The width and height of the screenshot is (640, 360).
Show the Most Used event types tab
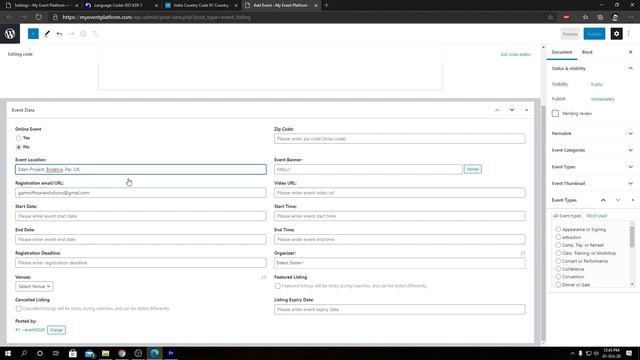pos(596,216)
